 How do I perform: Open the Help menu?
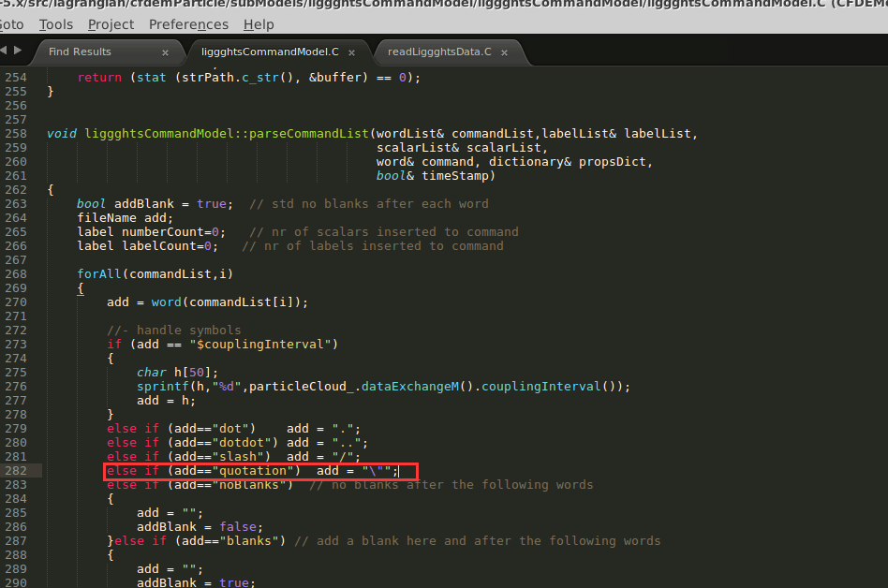pyautogui.click(x=259, y=25)
